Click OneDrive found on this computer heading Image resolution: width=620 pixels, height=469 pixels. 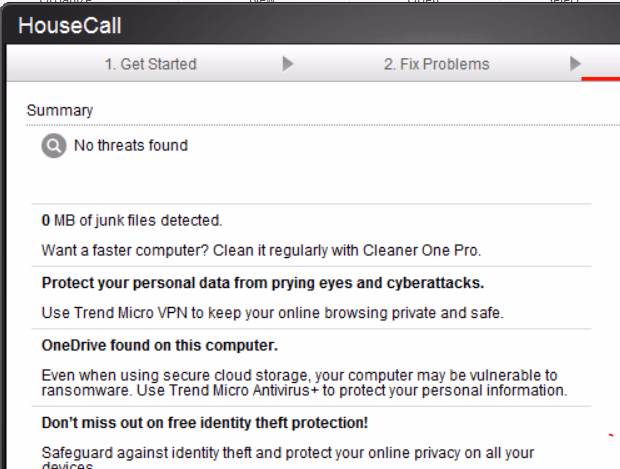point(159,345)
